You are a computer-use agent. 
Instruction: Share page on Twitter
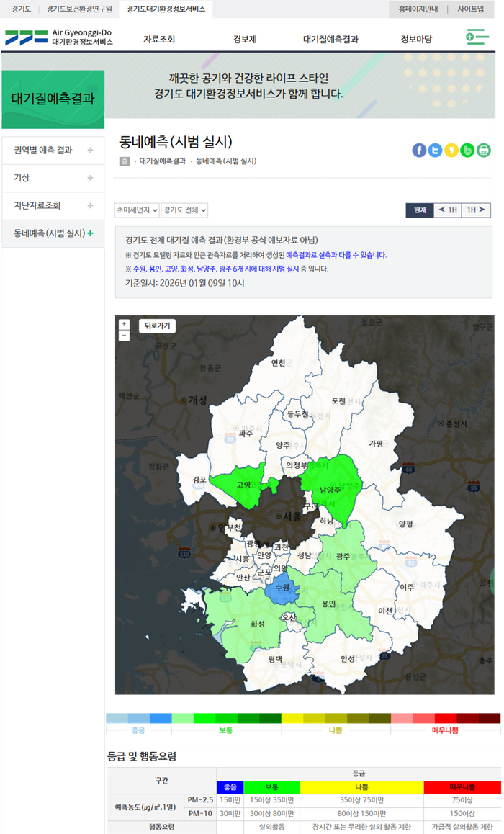tap(435, 150)
